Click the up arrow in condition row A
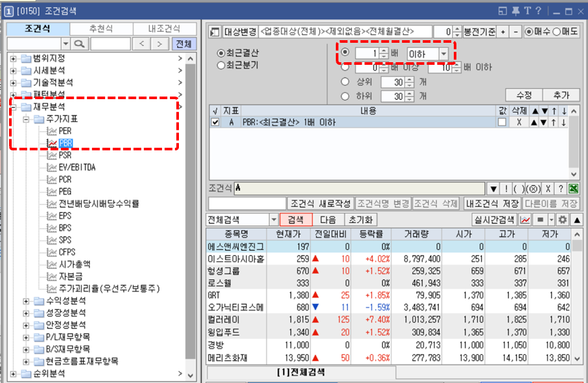 [x=554, y=122]
